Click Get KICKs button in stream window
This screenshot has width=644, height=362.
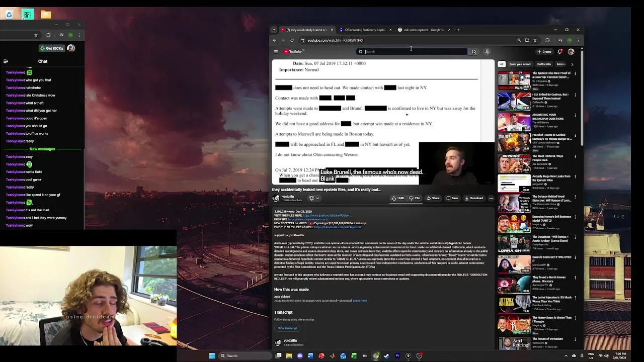pos(52,48)
